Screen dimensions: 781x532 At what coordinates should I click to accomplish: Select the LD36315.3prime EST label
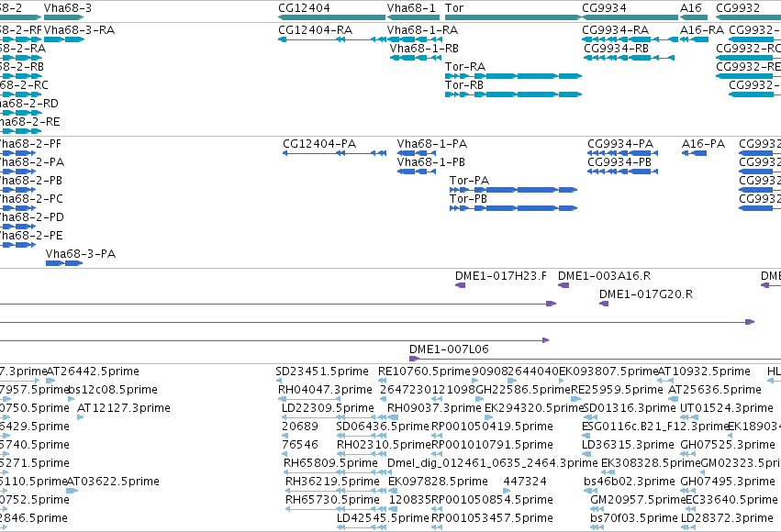pos(628,445)
